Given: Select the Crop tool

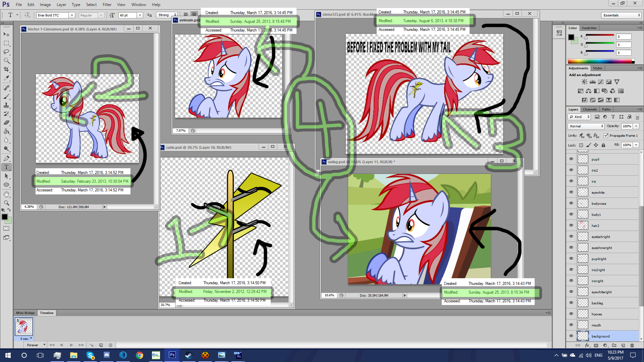Looking at the screenshot, I should [6, 69].
